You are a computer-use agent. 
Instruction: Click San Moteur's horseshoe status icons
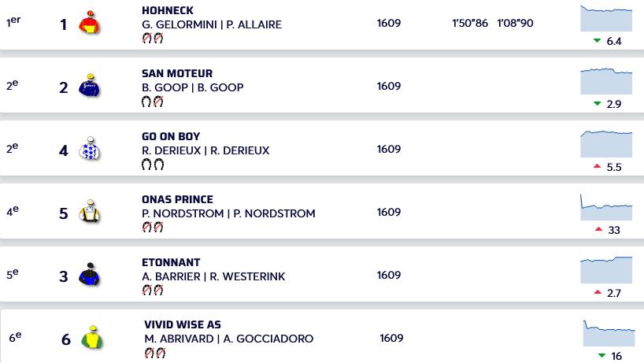click(x=153, y=102)
